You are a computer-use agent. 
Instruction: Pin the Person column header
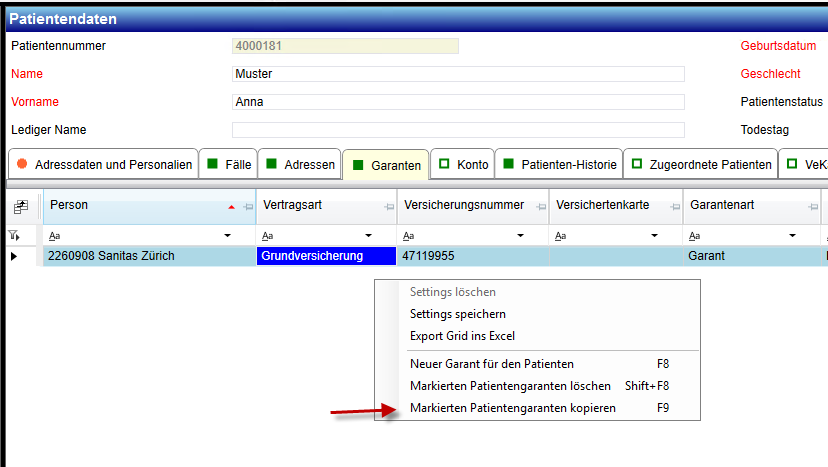246,206
